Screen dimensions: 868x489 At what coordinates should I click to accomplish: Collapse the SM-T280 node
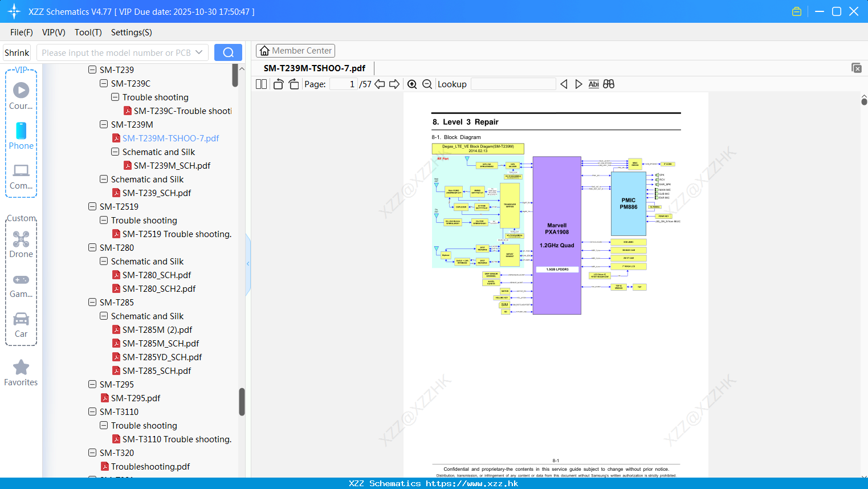[x=92, y=247]
